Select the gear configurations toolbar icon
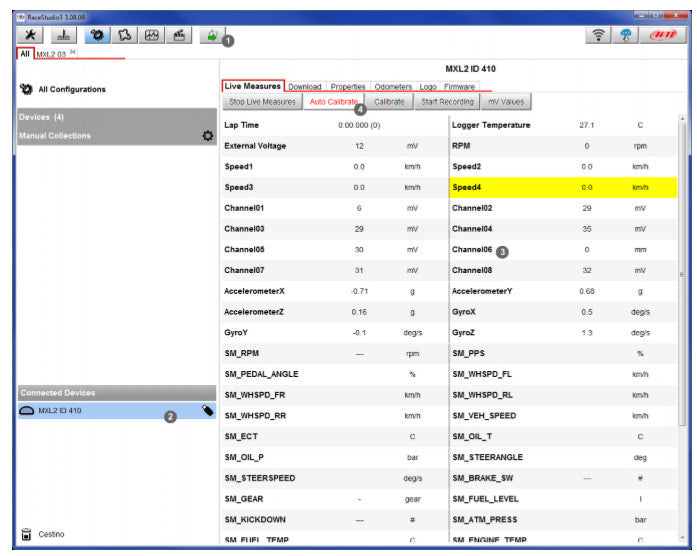 [x=97, y=35]
